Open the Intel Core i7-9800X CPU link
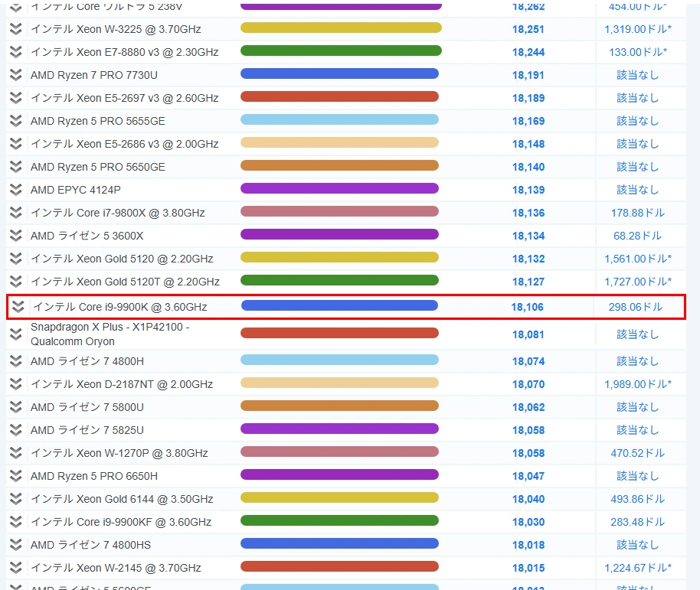700x590 pixels. click(x=117, y=213)
